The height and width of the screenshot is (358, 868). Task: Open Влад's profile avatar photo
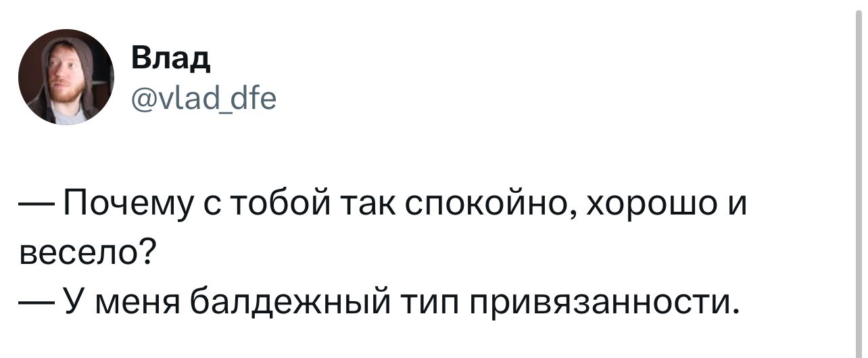[x=66, y=76]
